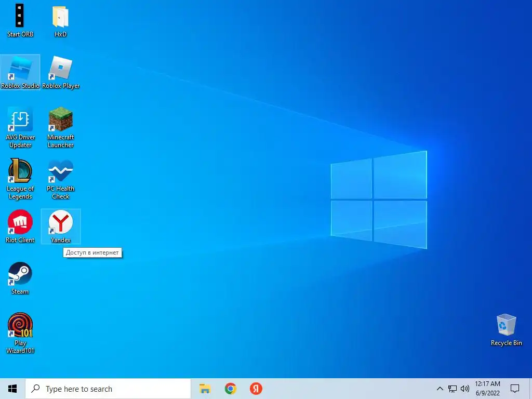
Task: Launch Yandex Browser from the taskbar
Action: 256,389
